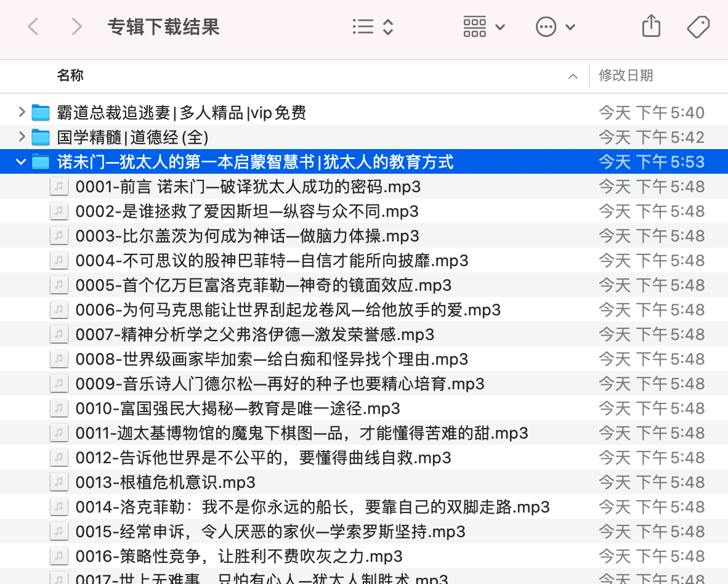Click audio icon of 0007 file

click(59, 334)
